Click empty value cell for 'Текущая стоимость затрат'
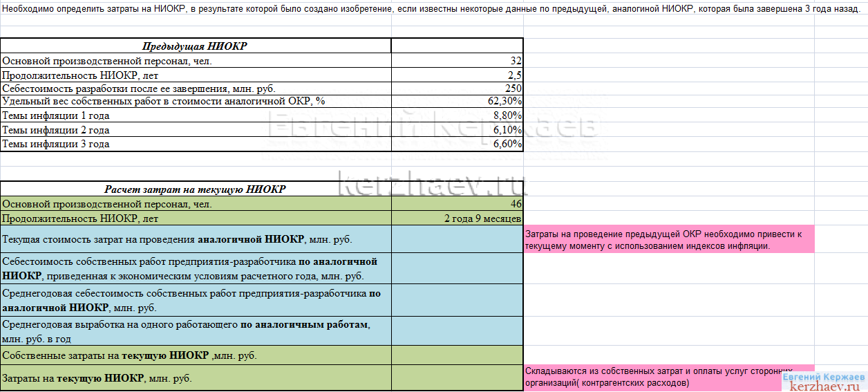The width and height of the screenshot is (868, 392). (457, 239)
